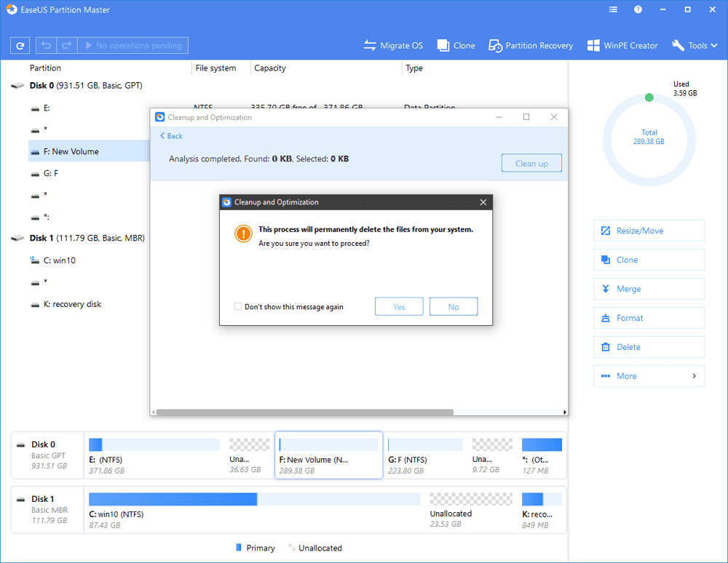Click the Clean up button
Image resolution: width=728 pixels, height=563 pixels.
point(531,163)
